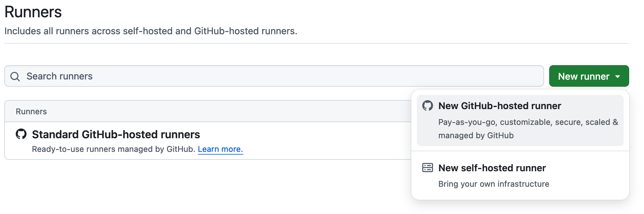
Task: Select the New GitHub-hosted runner option
Action: coord(500,106)
